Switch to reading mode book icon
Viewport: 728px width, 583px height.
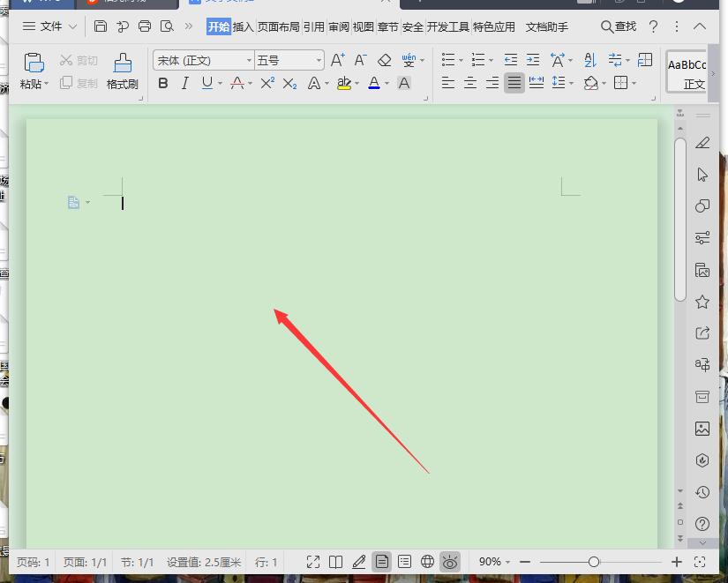click(335, 562)
